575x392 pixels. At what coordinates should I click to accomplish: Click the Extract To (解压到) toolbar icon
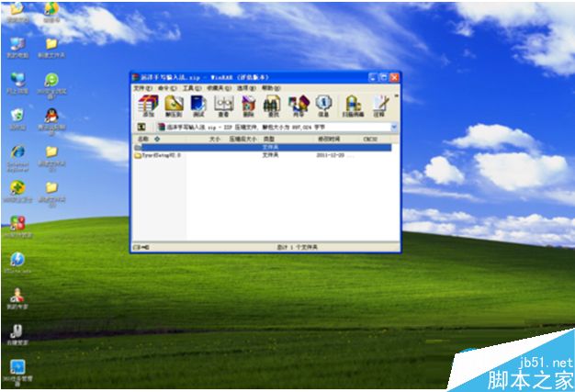(x=174, y=106)
